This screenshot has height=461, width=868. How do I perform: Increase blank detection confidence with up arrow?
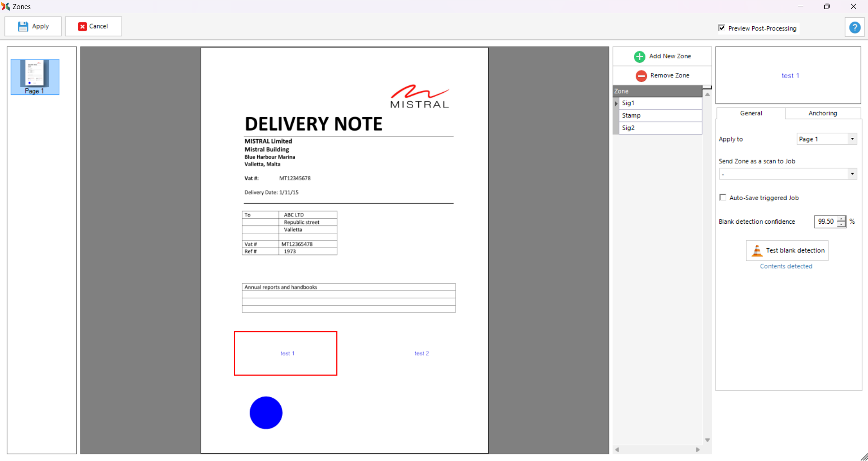click(x=841, y=219)
